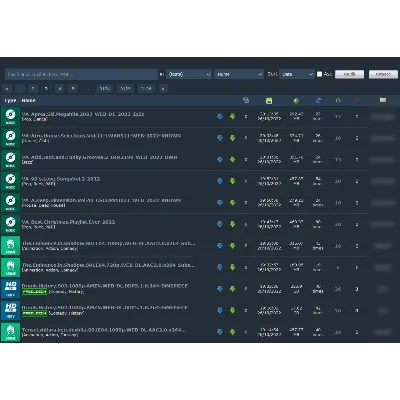Click the blue refresh snatched column icon
400x400 pixels.
click(318, 100)
